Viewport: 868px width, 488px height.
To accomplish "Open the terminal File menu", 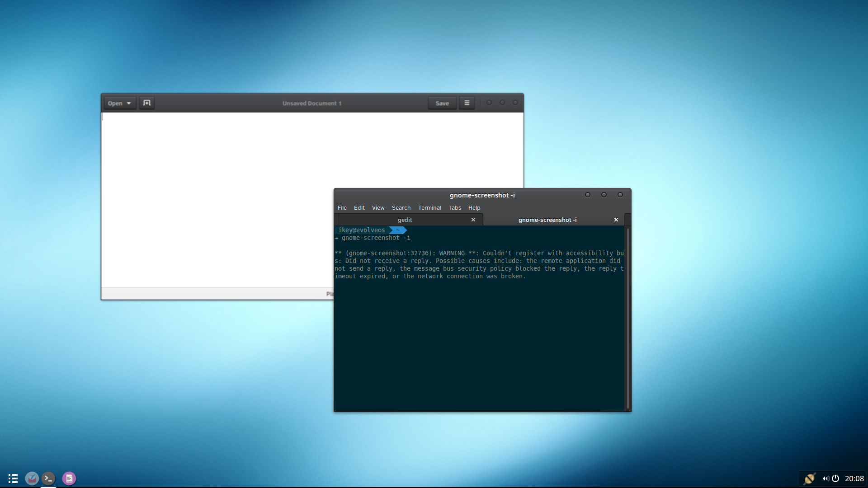I will pos(342,208).
